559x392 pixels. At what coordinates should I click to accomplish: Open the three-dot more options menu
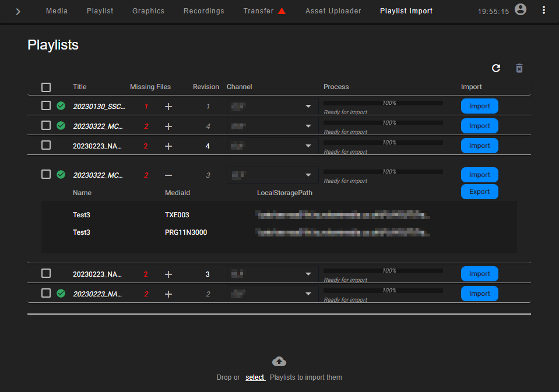coord(544,10)
